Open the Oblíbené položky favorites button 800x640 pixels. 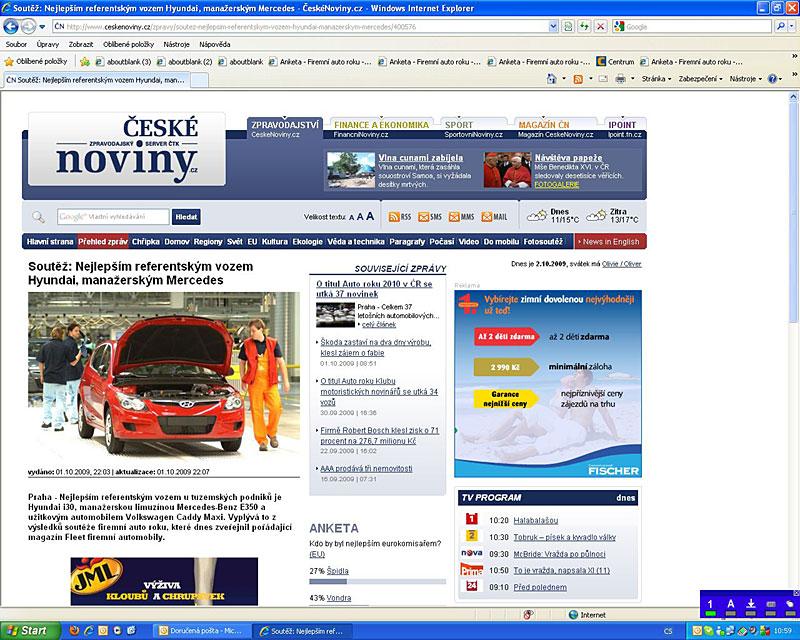[36, 62]
